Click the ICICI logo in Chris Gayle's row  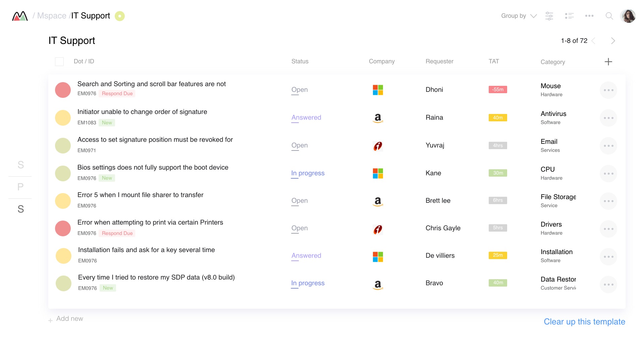click(378, 229)
